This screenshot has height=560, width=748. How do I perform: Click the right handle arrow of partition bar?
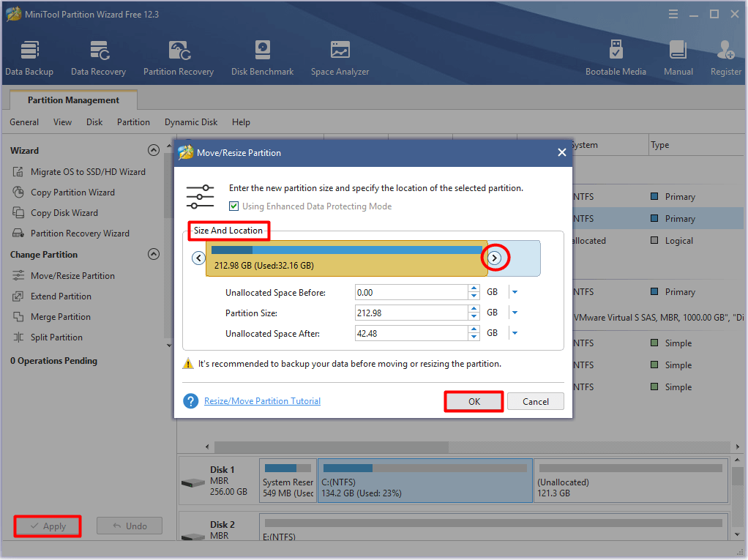[x=494, y=258]
